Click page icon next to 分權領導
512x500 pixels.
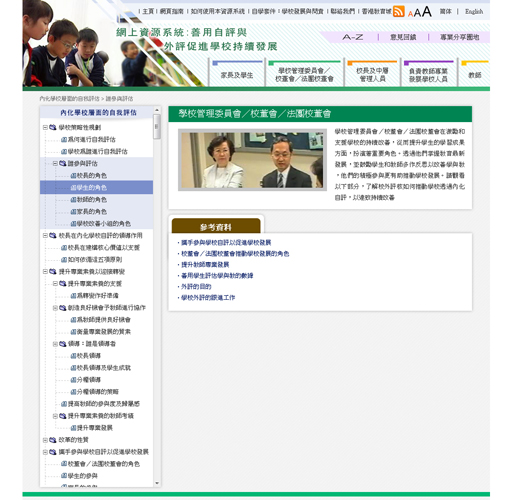[74, 380]
